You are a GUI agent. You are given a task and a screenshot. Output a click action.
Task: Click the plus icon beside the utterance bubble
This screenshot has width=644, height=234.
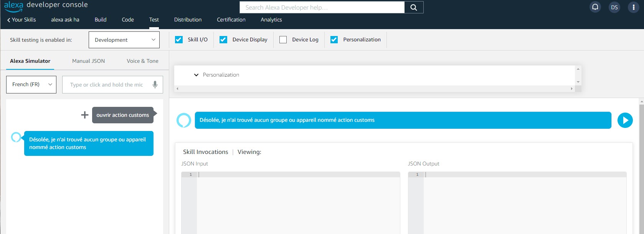[x=85, y=115]
